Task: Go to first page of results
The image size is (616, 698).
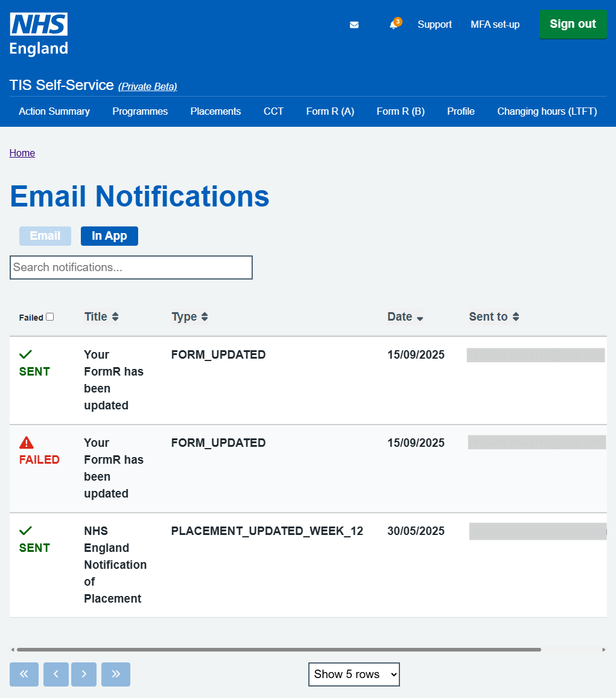Action: (24, 674)
